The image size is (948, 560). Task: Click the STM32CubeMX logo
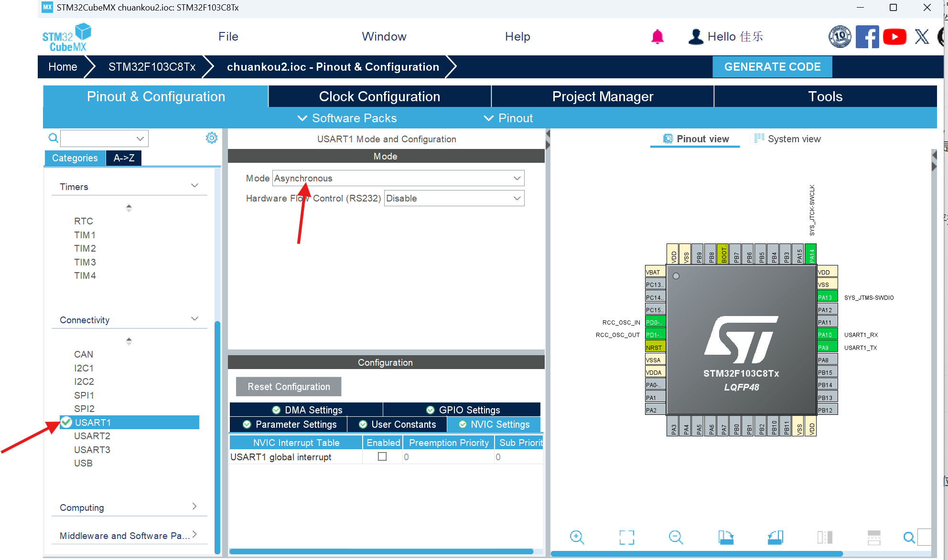(66, 37)
